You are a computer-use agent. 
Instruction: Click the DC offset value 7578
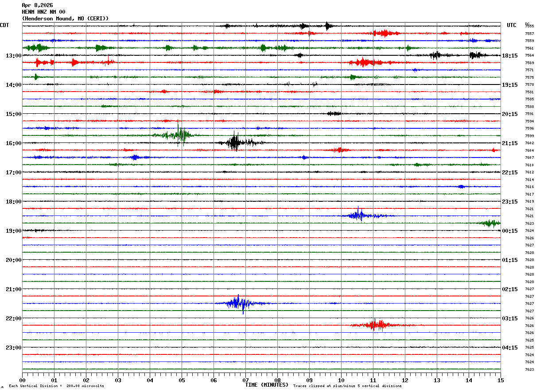point(529,85)
